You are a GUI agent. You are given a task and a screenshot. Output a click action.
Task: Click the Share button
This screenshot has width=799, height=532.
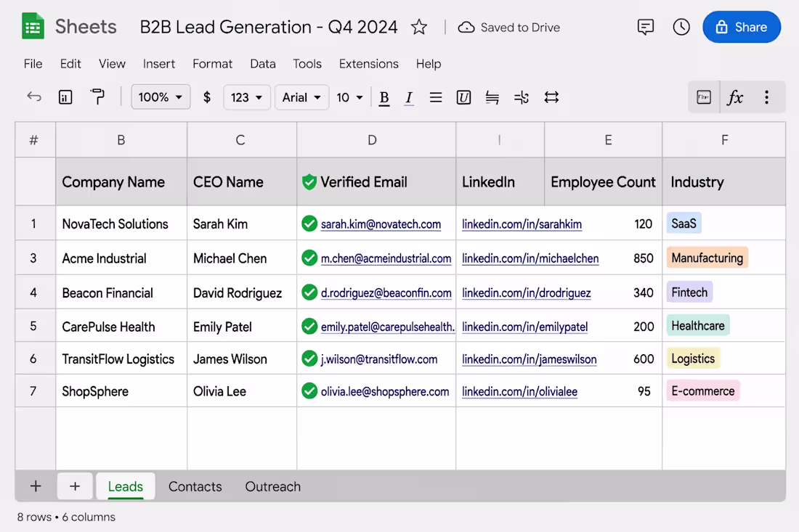[x=742, y=27]
